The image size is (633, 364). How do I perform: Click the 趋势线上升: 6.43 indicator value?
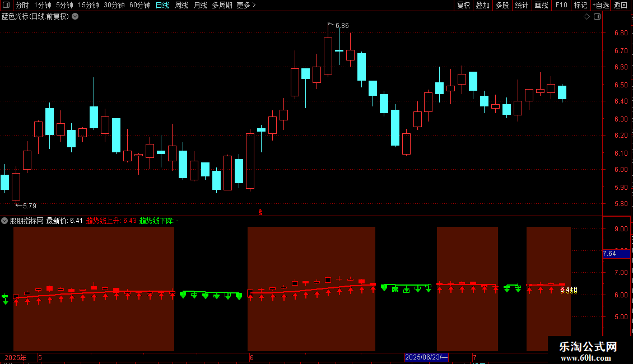111,221
